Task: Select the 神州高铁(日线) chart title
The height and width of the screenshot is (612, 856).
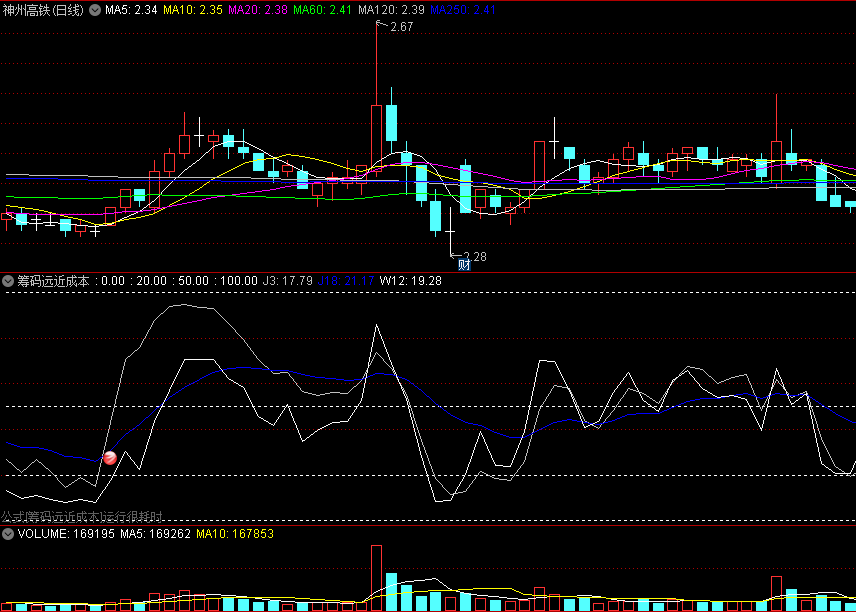Action: click(x=43, y=10)
